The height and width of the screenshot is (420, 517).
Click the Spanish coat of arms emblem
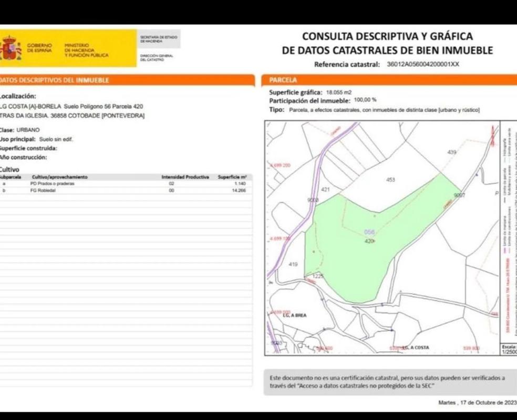(x=9, y=48)
